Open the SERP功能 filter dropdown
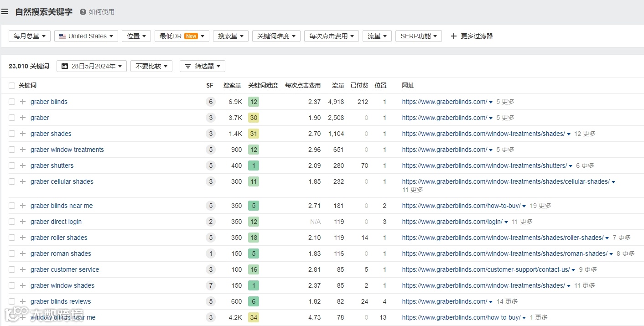Viewport: 644px width, 326px height. (419, 36)
